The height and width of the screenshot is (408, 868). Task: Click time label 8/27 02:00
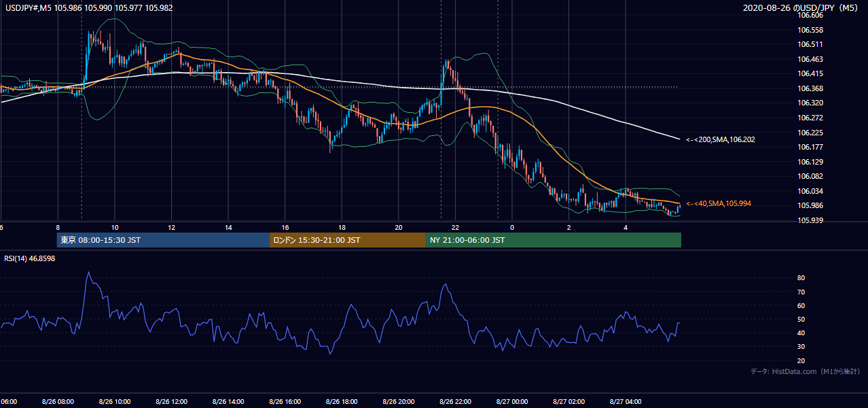pos(568,402)
